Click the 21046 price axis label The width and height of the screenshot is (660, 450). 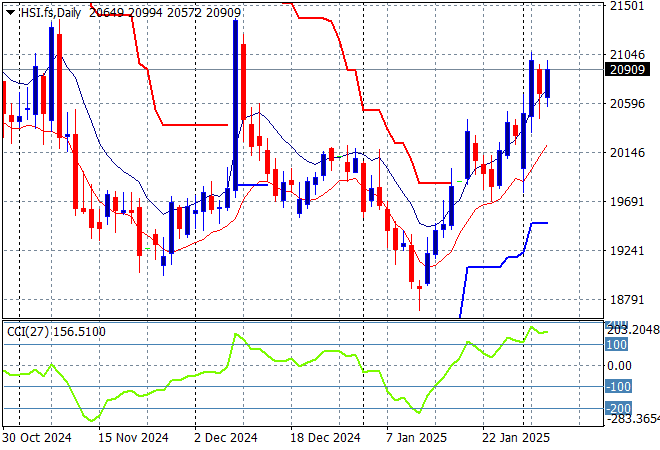[x=630, y=55]
